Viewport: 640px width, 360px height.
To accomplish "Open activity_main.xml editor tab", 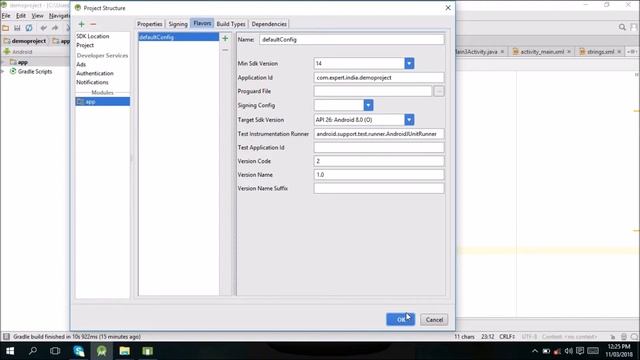I will click(x=542, y=51).
